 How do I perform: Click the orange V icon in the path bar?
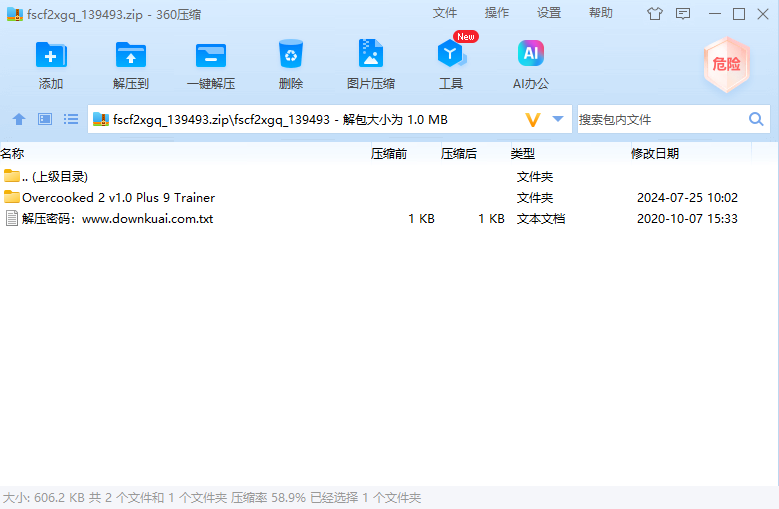[533, 120]
